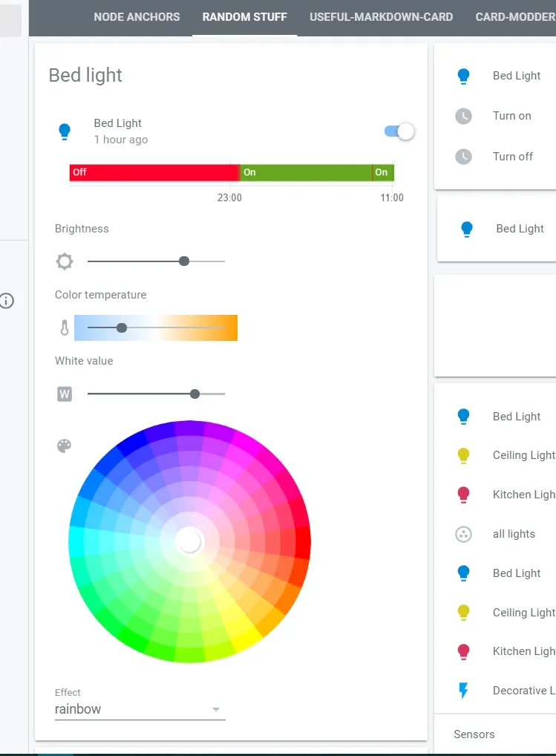Viewport: 556px width, 756px height.
Task: Click the second Kitchen Light label
Action: [x=524, y=651]
